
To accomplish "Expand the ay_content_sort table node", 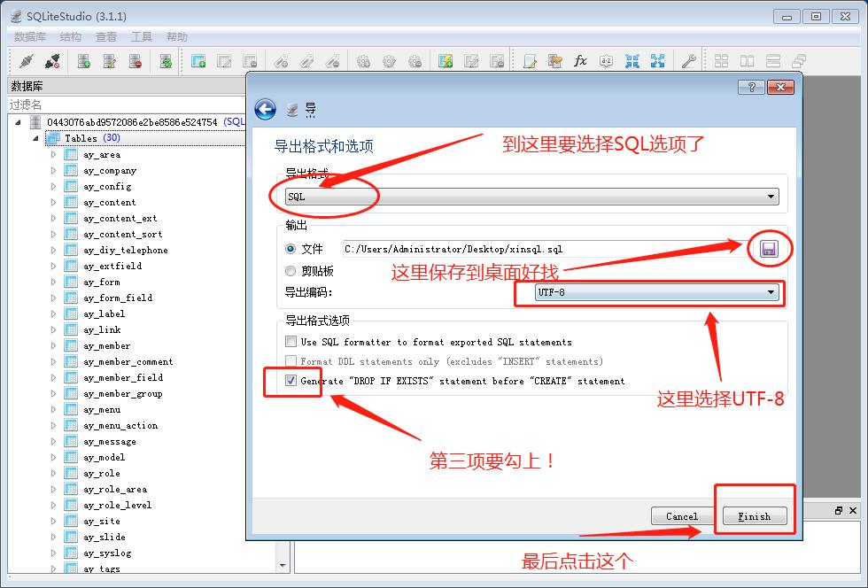I will click(x=53, y=234).
